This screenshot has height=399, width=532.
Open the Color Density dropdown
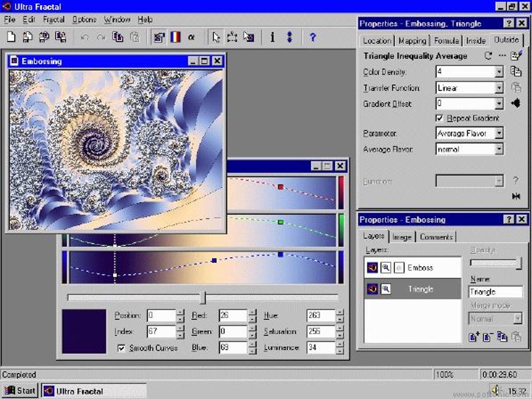point(499,71)
